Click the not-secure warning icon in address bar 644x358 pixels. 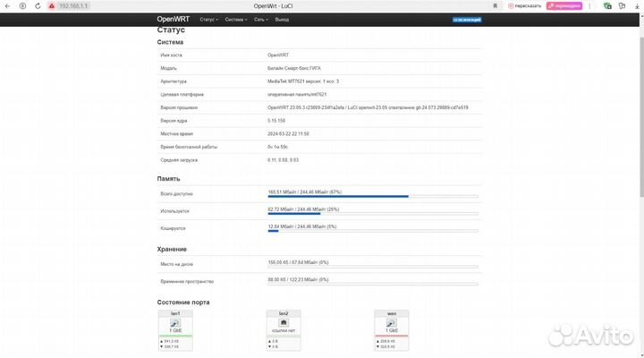pyautogui.click(x=52, y=5)
